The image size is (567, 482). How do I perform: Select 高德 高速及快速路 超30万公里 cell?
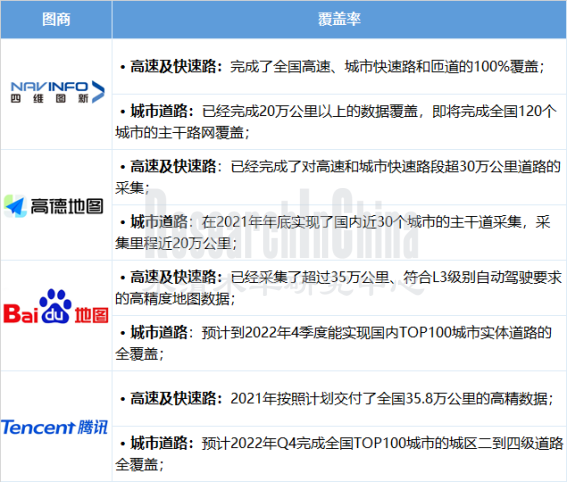339,177
